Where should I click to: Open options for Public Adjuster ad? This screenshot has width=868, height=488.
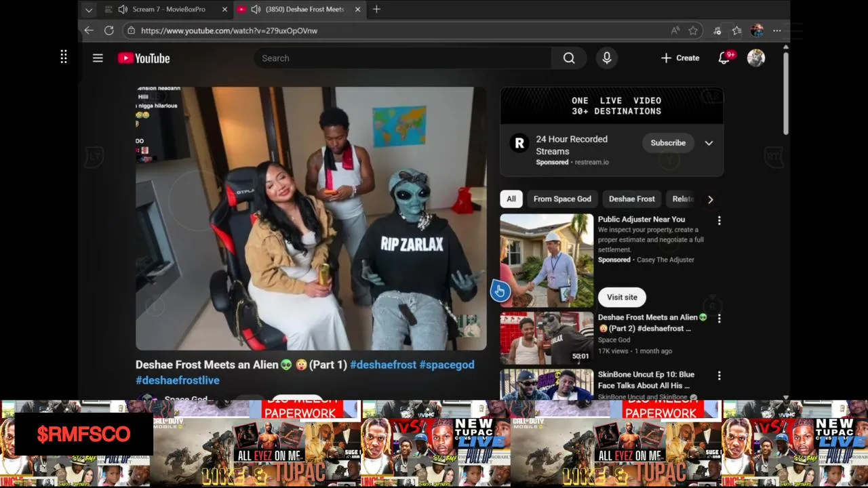click(x=719, y=220)
